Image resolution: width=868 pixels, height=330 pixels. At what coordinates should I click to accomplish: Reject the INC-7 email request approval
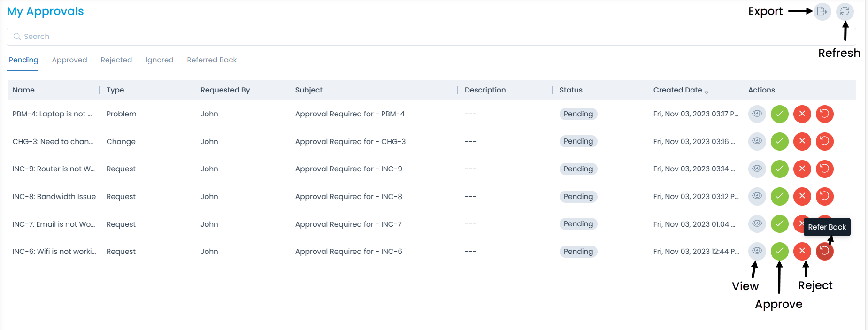coord(802,224)
